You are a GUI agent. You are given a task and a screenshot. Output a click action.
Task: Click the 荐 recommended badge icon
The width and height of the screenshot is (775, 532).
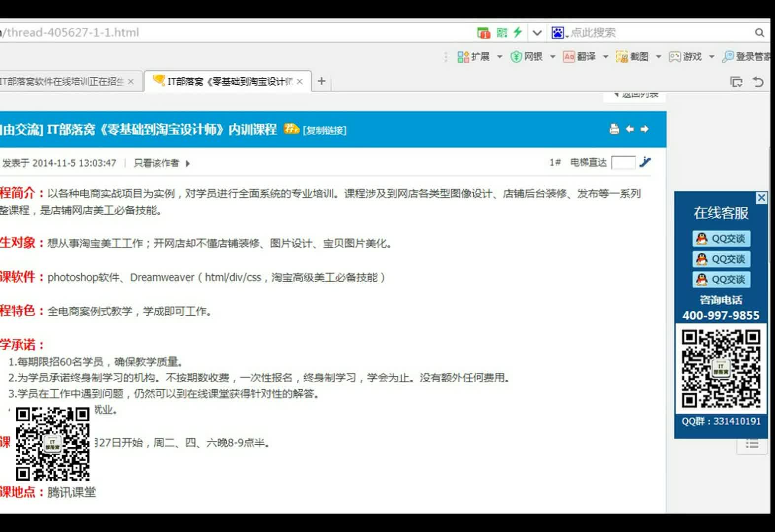[291, 129]
